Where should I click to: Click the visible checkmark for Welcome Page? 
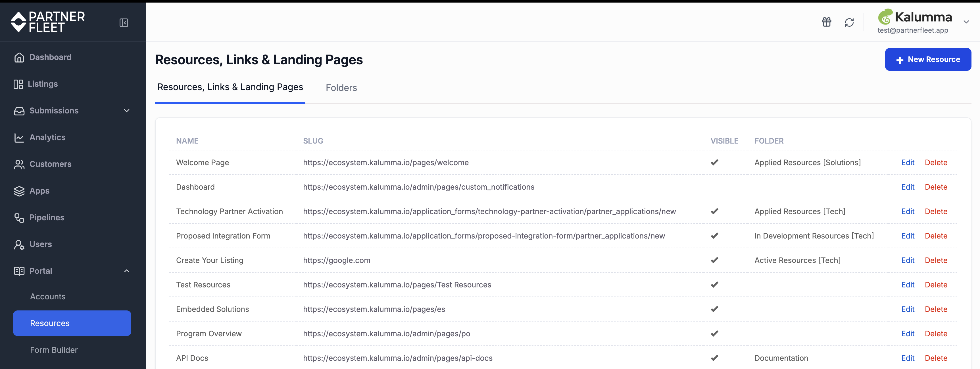tap(714, 162)
